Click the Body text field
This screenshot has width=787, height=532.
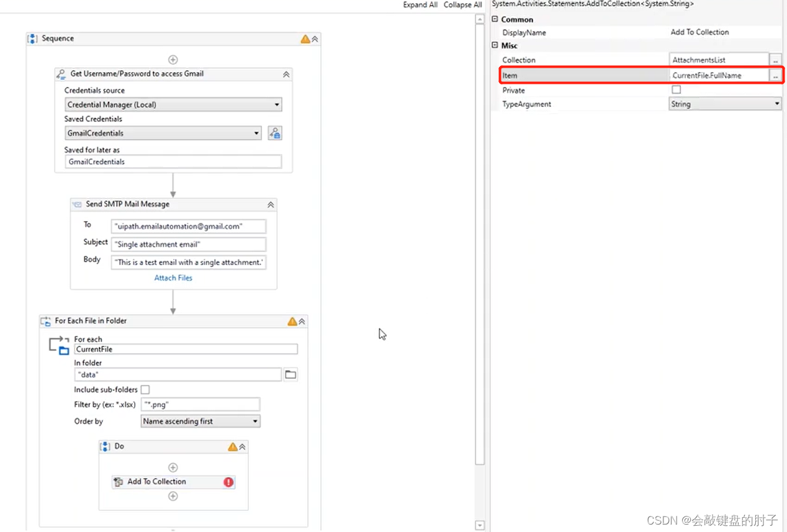189,262
